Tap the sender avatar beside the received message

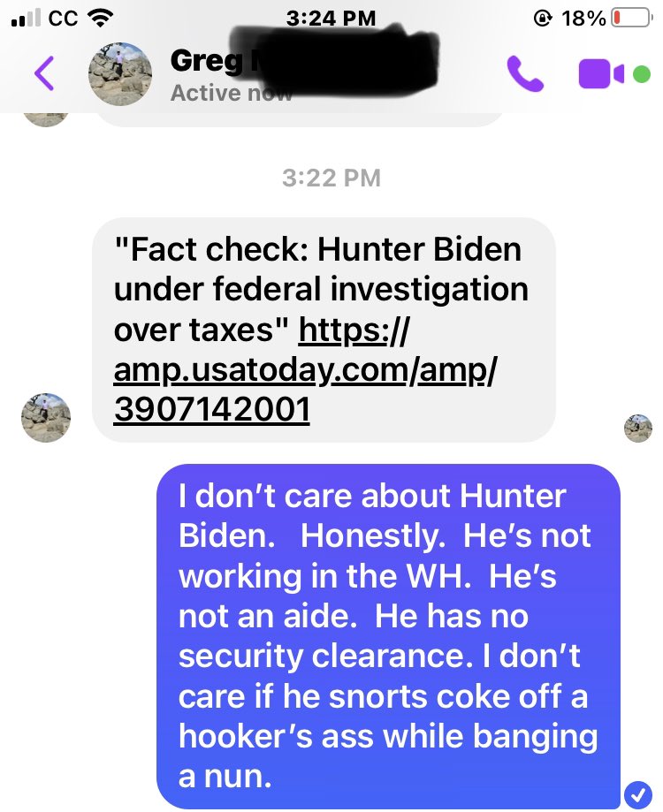pyautogui.click(x=46, y=417)
